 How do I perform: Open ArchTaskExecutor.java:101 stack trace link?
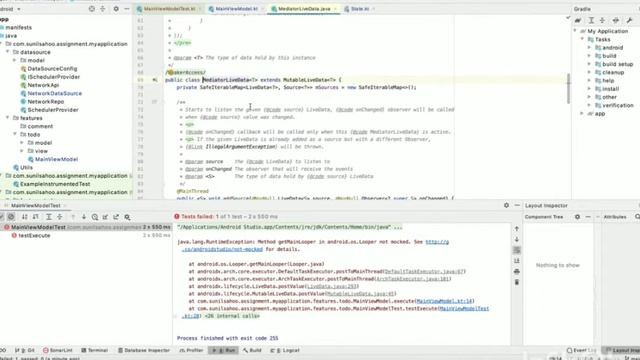click(x=412, y=279)
